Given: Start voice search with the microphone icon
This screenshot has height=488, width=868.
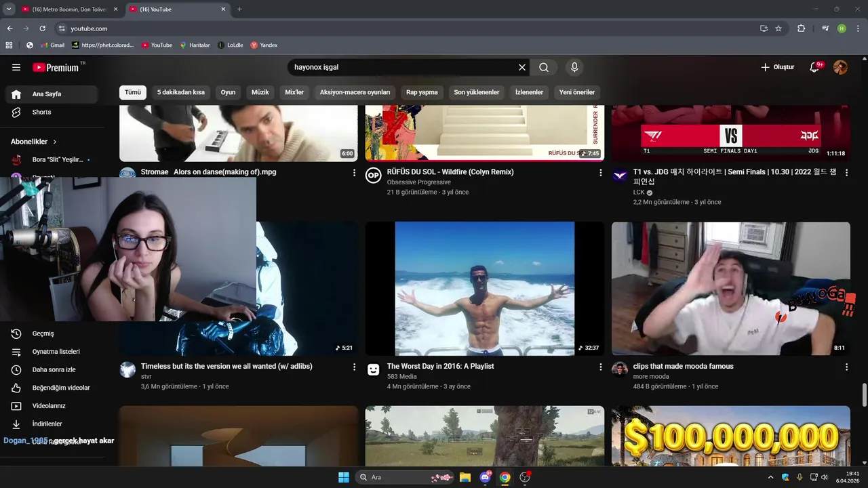Looking at the screenshot, I should [x=574, y=67].
